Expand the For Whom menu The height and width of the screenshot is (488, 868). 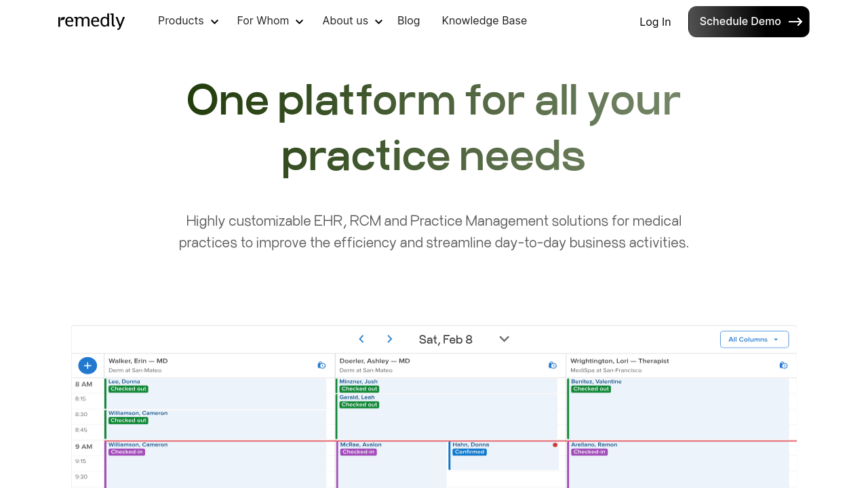pyautogui.click(x=270, y=21)
